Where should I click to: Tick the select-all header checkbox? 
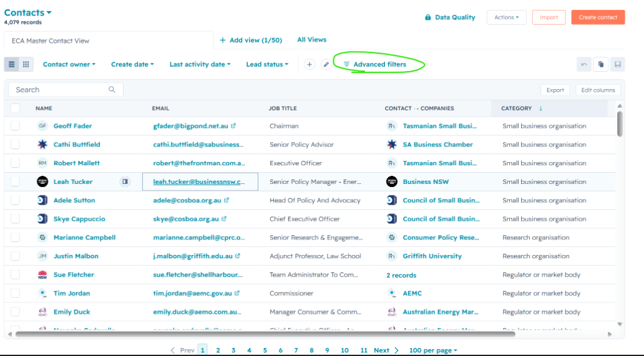pos(15,108)
